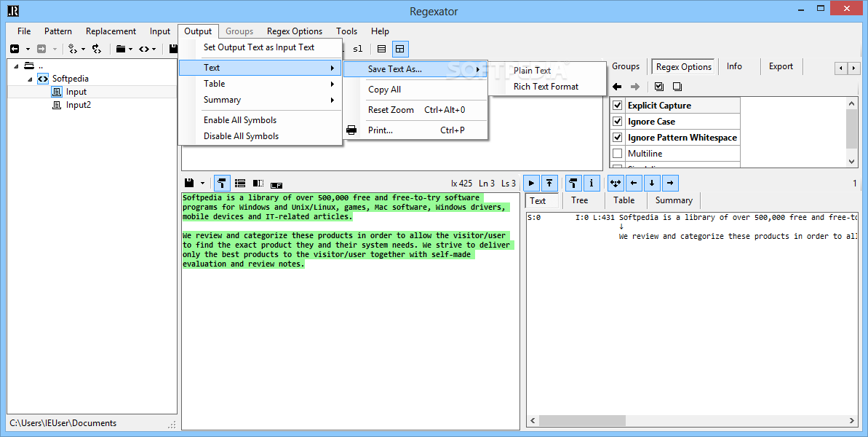Screen dimensions: 868x437
Task: Click the Softpedia project angle-brackets icon in tree
Action: pyautogui.click(x=43, y=79)
